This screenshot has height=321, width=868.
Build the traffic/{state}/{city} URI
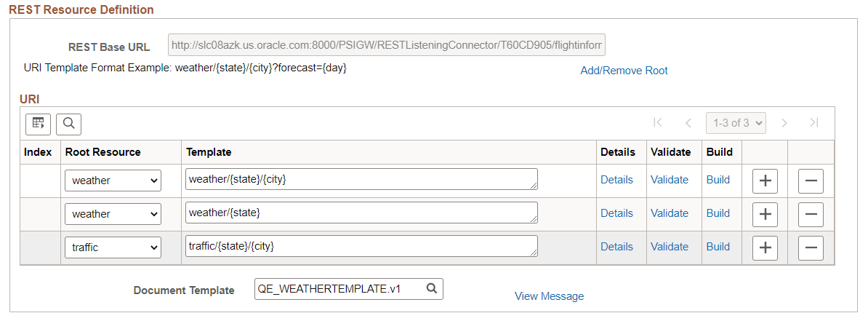[718, 246]
